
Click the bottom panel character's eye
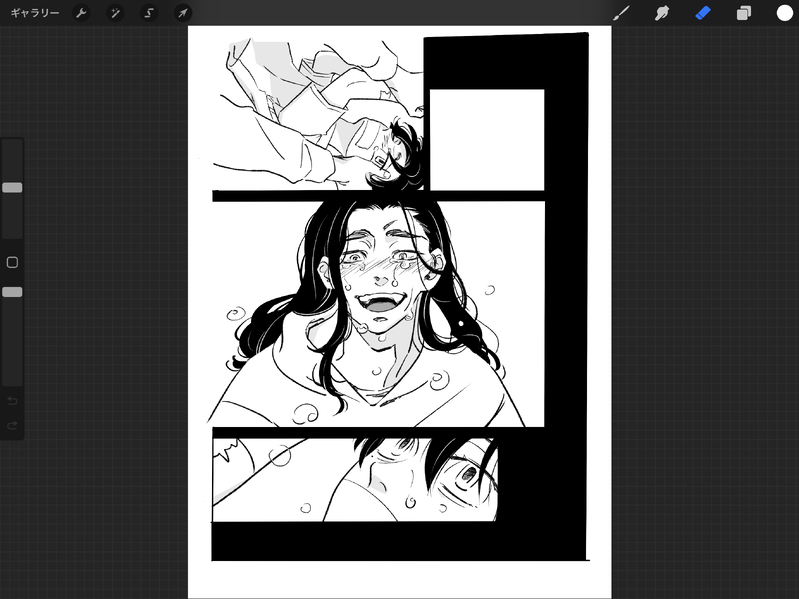pos(467,476)
